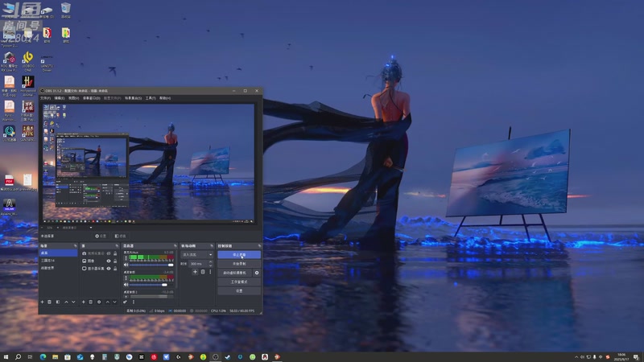Open the fade transition type dropdown

196,255
